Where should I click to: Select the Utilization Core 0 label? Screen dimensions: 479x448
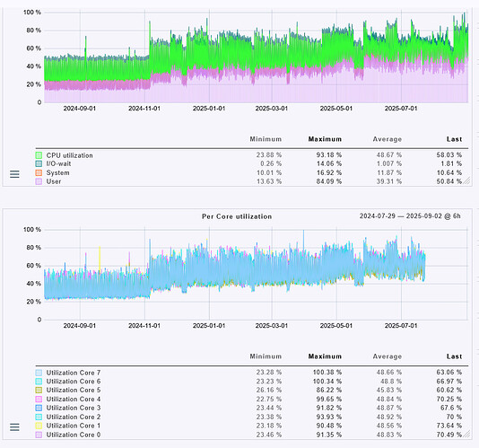[74, 435]
